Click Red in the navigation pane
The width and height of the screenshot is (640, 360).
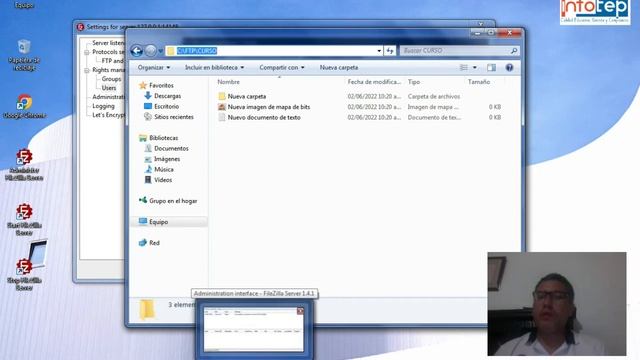point(154,243)
